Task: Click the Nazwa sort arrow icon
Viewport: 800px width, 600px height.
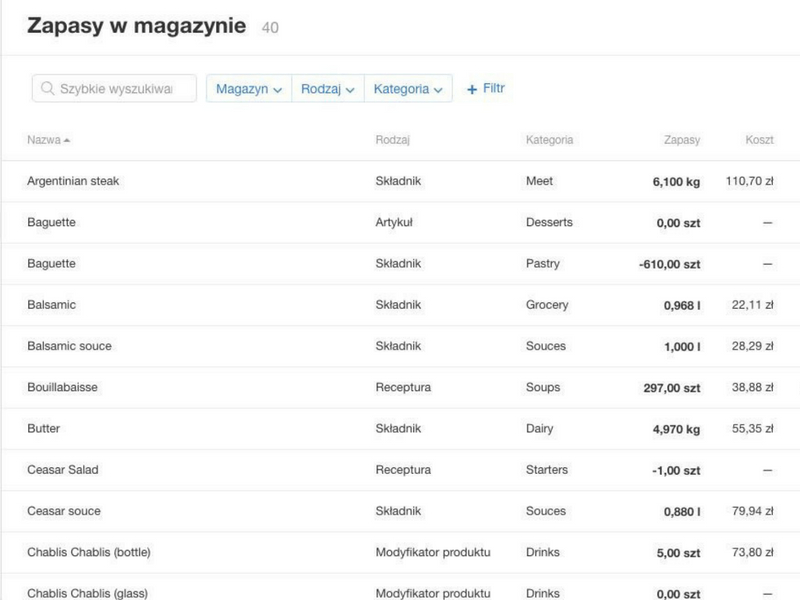Action: (66, 140)
